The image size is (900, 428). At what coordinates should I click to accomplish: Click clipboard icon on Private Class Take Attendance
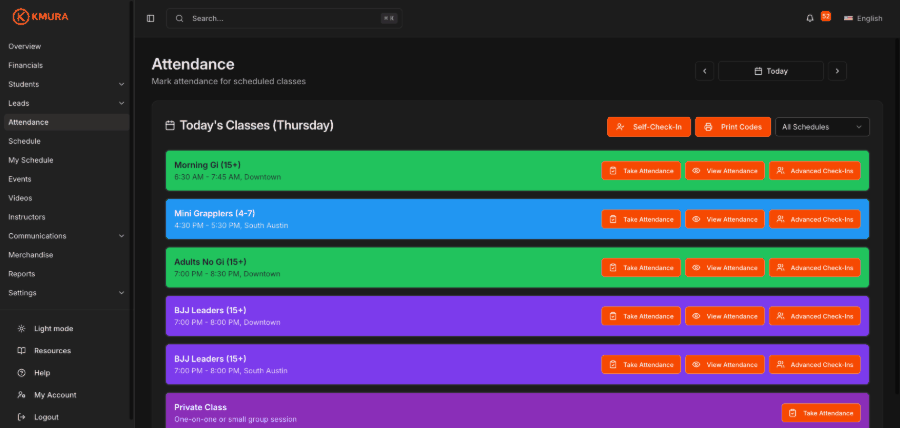pyautogui.click(x=793, y=413)
